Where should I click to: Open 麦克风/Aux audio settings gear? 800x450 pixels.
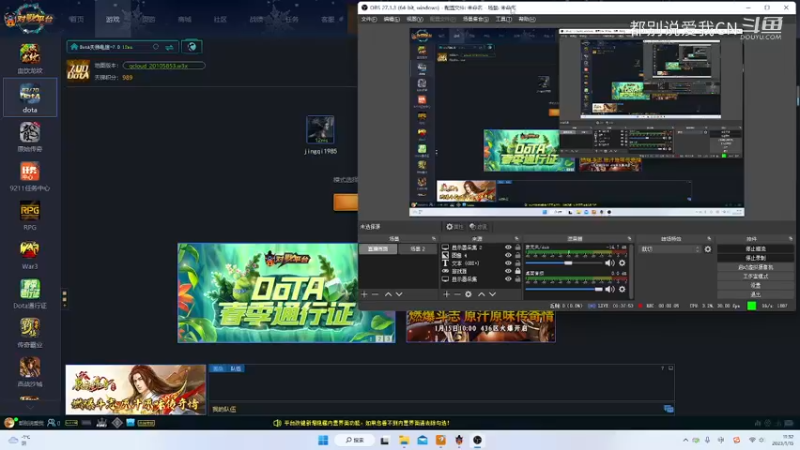(622, 263)
